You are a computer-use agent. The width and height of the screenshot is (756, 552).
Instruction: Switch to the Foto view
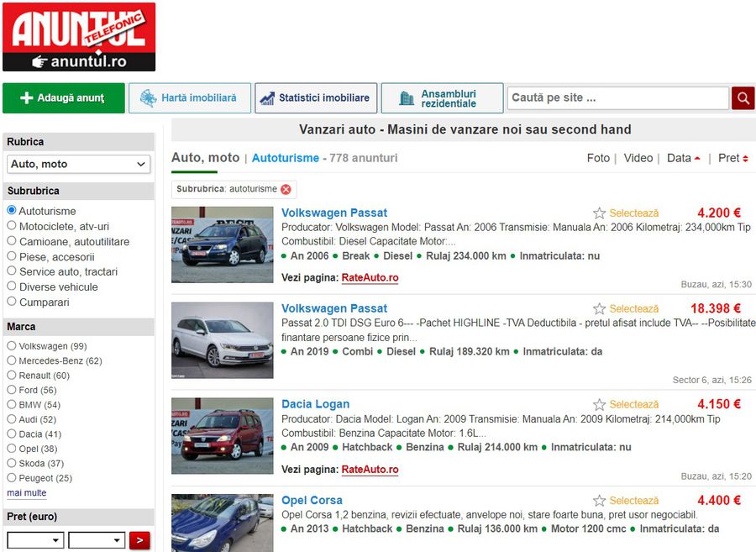(599, 158)
